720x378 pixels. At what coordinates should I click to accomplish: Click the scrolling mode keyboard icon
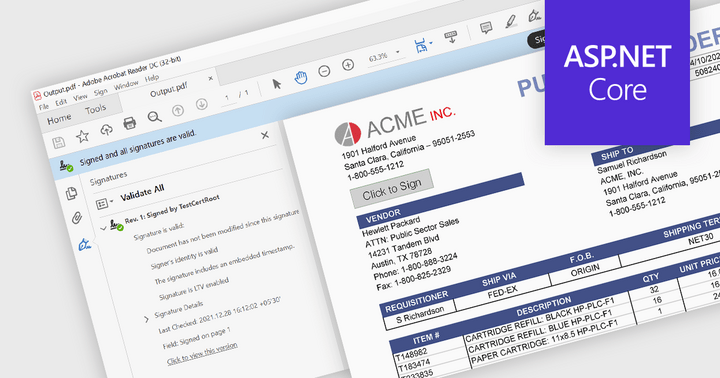(451, 37)
